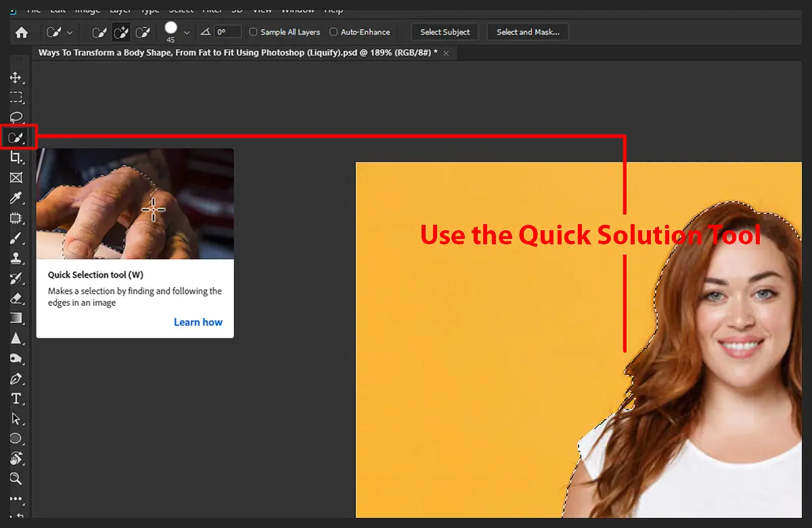Select the Eyedropper tool

coord(18,198)
